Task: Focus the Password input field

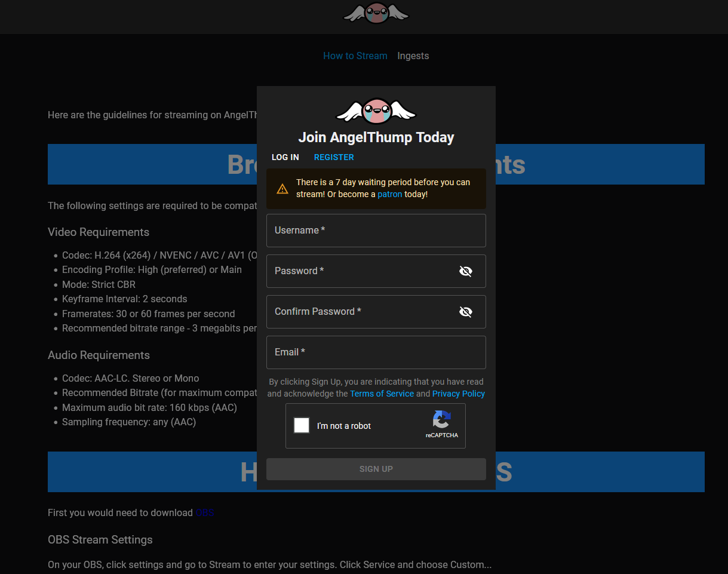Action: tap(376, 271)
